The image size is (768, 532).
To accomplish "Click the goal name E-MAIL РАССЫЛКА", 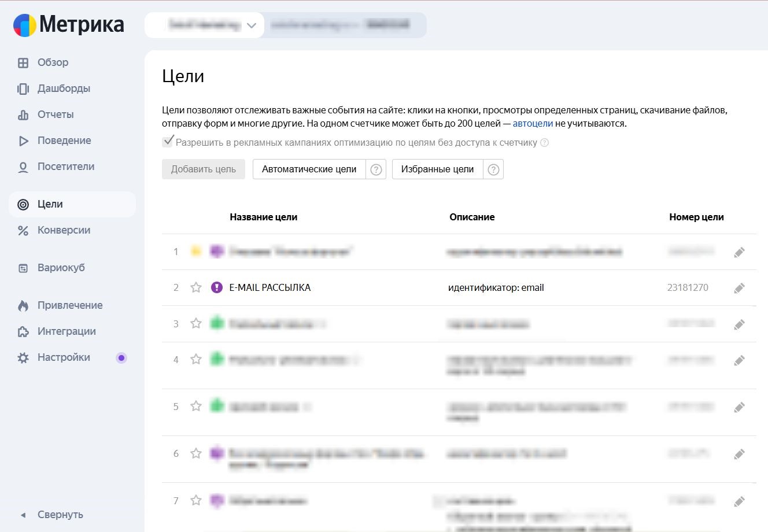I will click(270, 287).
